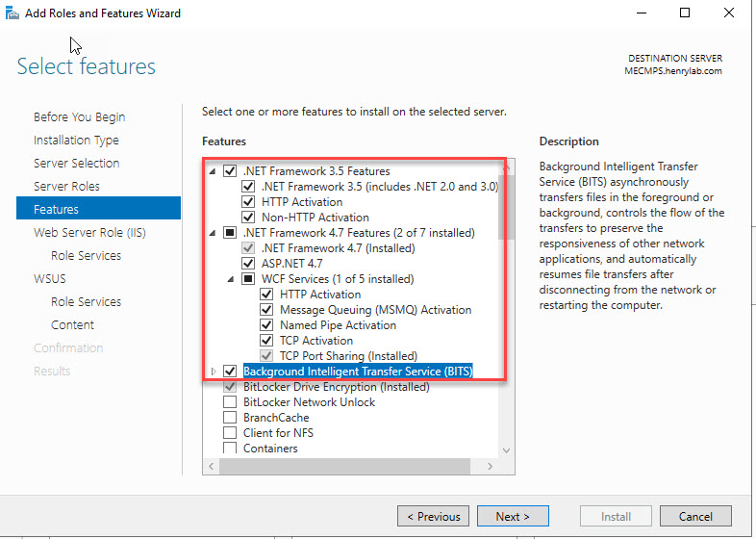Click the Next button
The width and height of the screenshot is (756, 539).
point(513,516)
